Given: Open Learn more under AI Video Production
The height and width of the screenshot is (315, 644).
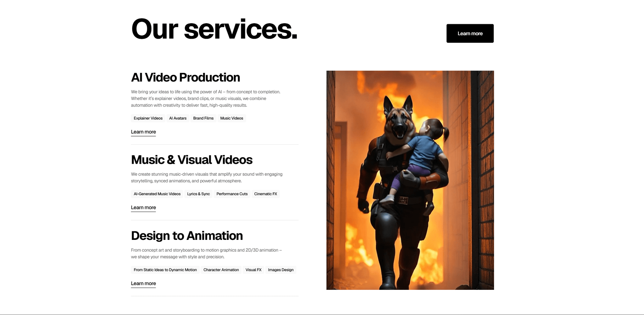Looking at the screenshot, I should [143, 132].
